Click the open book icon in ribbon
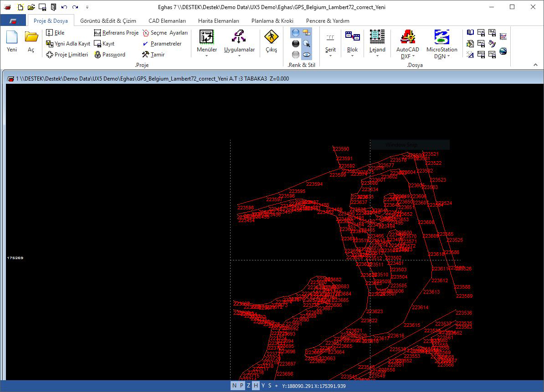This screenshot has width=544, height=392. [x=470, y=33]
